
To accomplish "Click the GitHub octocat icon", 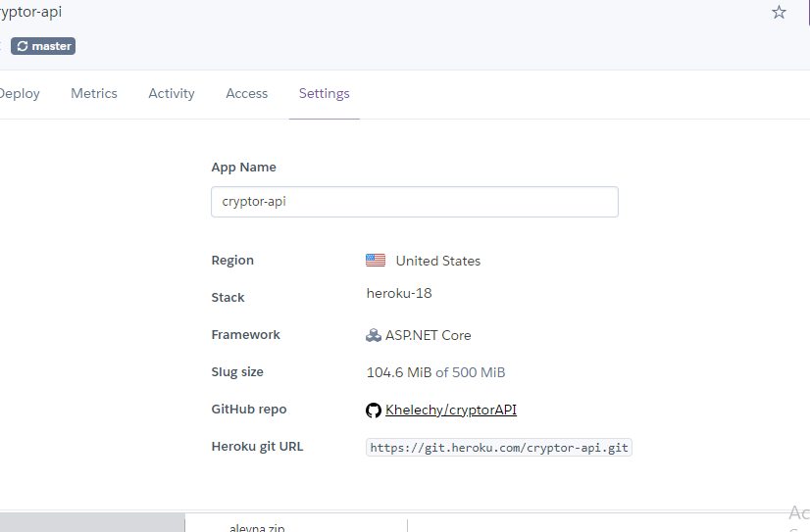I will coord(373,411).
